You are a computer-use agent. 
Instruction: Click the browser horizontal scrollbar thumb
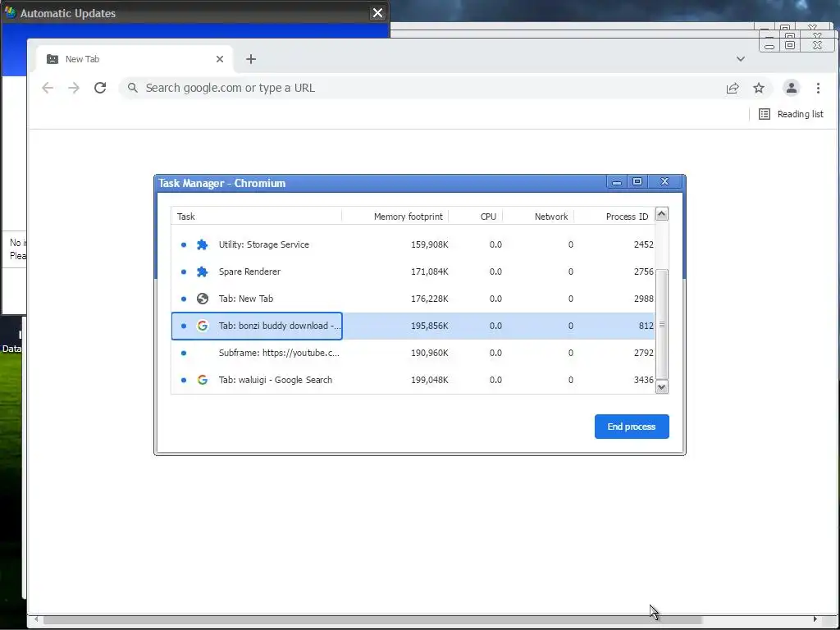click(x=372, y=620)
